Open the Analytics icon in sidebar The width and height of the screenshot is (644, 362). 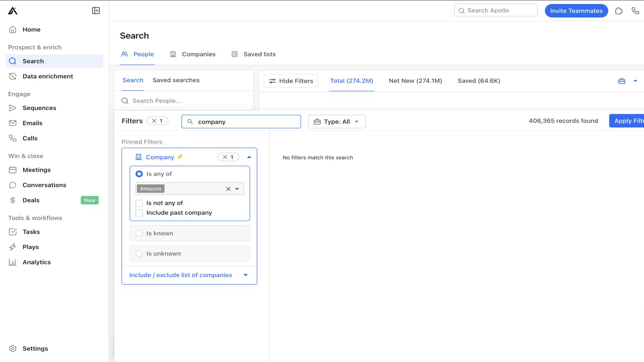[12, 262]
